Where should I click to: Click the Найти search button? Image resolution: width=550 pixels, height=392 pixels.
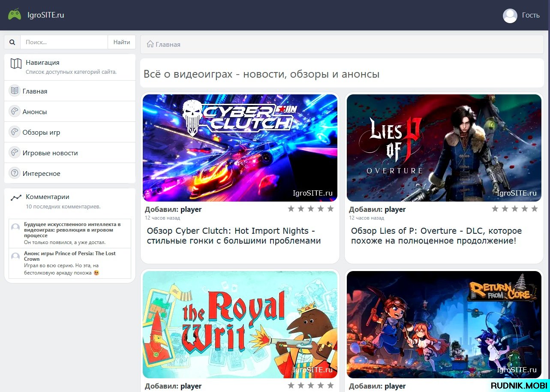(x=122, y=42)
